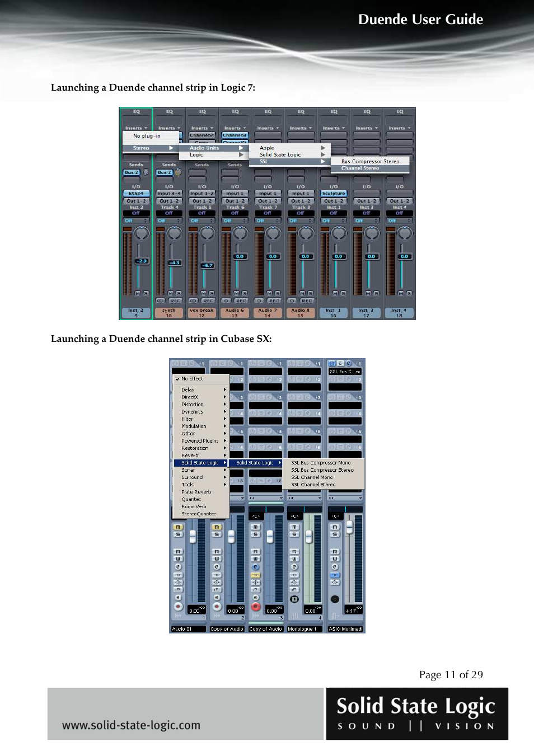Viewport: 534px width, 756px height.
Task: Expand the Audio Units submenu
Action: [x=216, y=148]
